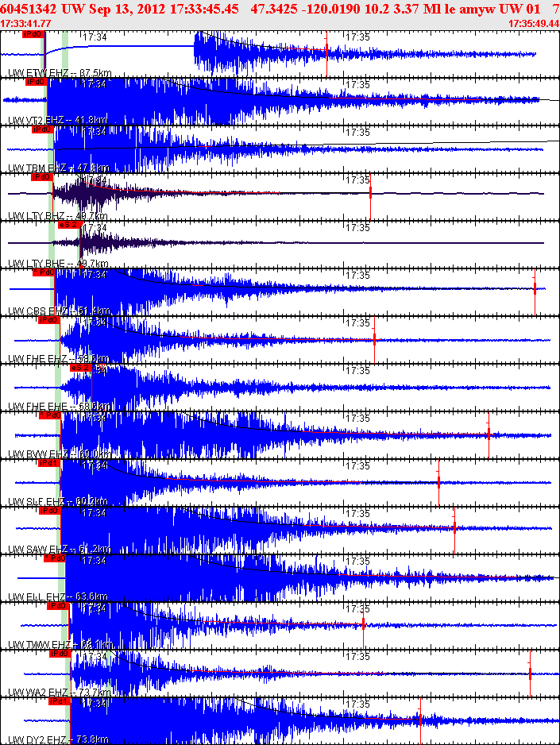Select the red coda marker on WA2 trace
This screenshot has height=745, width=560.
pyautogui.click(x=530, y=673)
